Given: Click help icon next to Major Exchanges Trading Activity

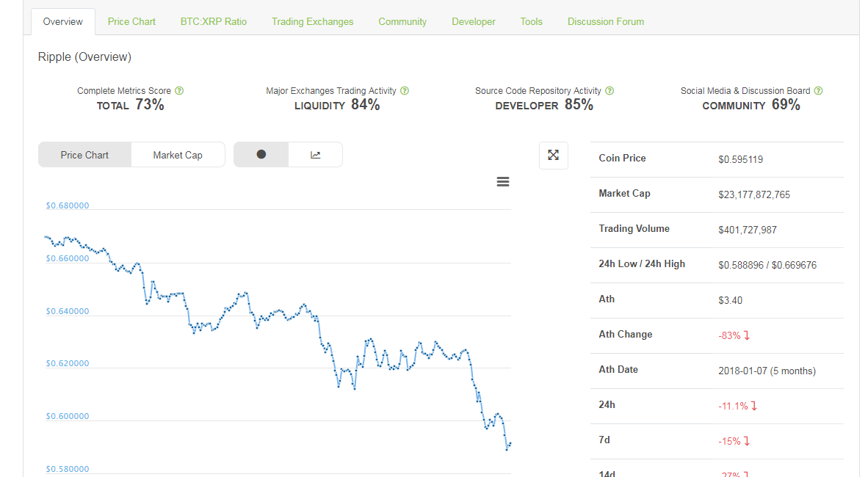Looking at the screenshot, I should (x=405, y=91).
